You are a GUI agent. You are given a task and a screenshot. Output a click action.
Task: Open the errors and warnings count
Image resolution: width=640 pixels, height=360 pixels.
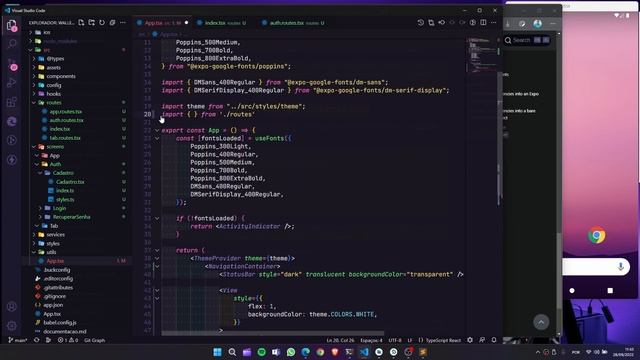point(68,340)
